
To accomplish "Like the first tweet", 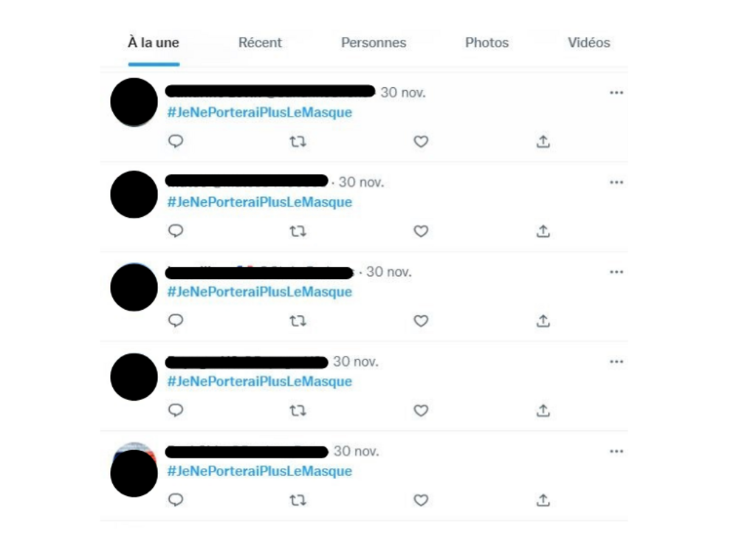I will (421, 142).
